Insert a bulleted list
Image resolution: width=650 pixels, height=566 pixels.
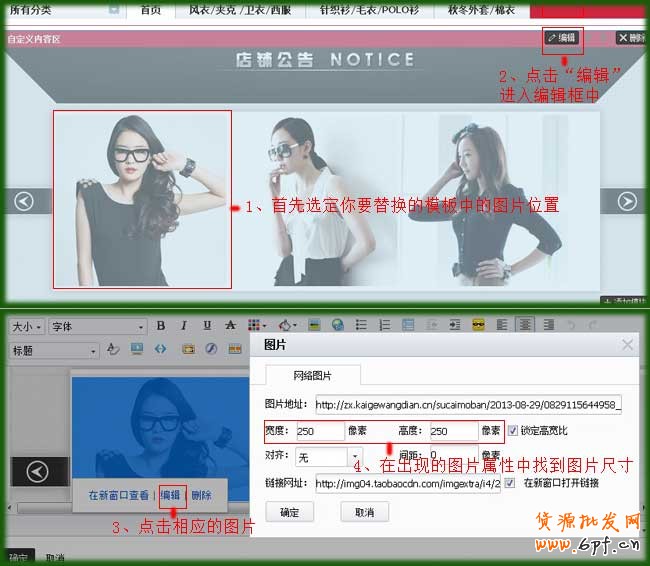[x=361, y=325]
